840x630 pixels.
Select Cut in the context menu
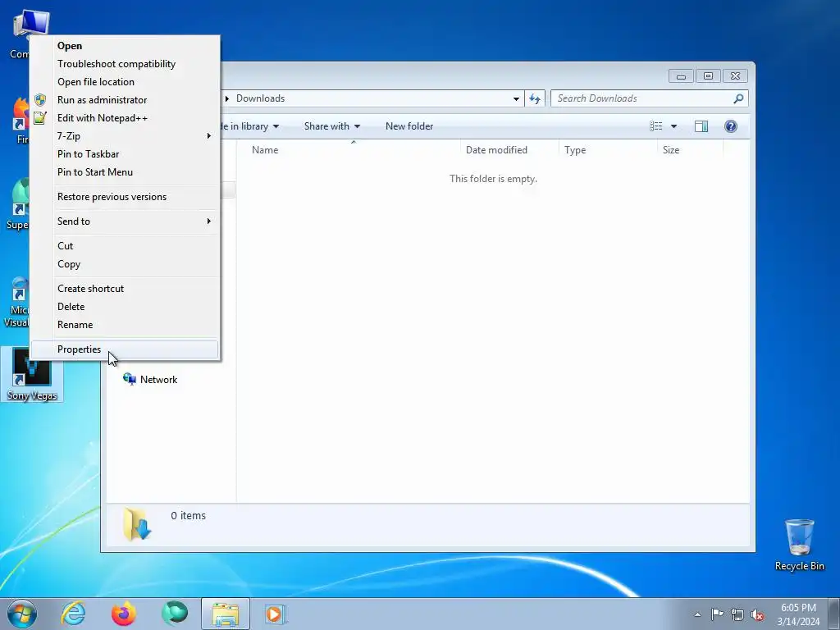[x=125, y=246]
